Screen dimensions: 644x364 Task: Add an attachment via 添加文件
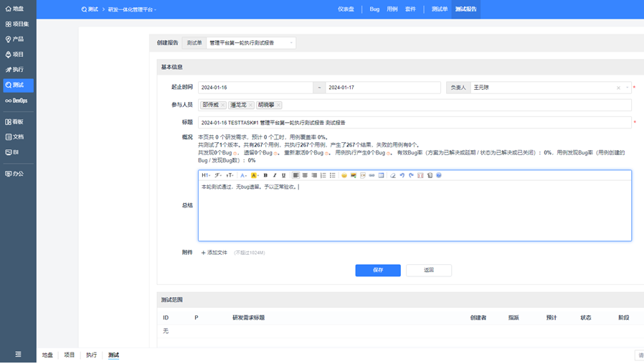pos(214,253)
